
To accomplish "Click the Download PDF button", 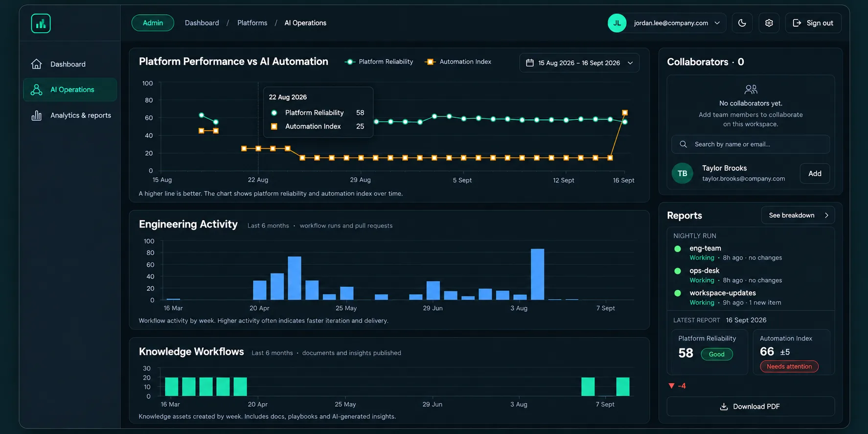I will coord(751,407).
